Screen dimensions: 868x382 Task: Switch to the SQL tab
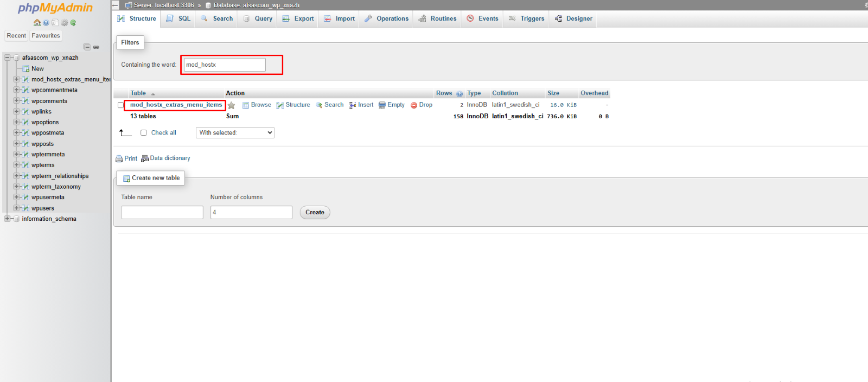[x=179, y=18]
